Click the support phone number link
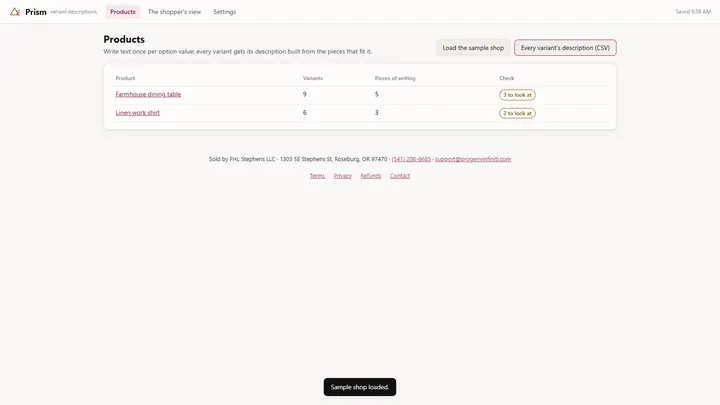 (411, 159)
